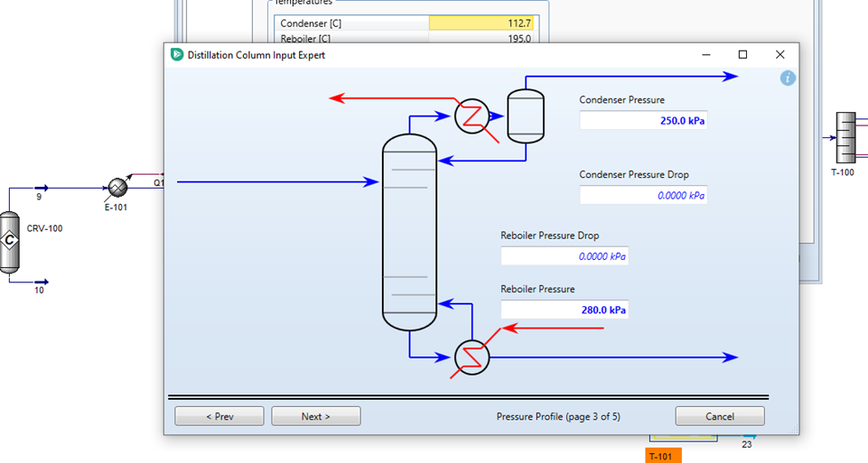Cancel the Input Expert dialog
The width and height of the screenshot is (868, 463).
tap(719, 416)
